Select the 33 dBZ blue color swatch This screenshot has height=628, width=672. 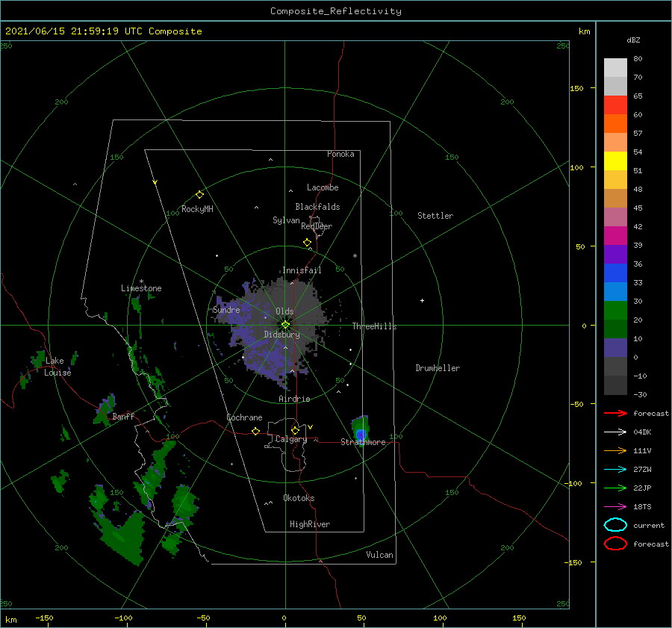pos(615,273)
